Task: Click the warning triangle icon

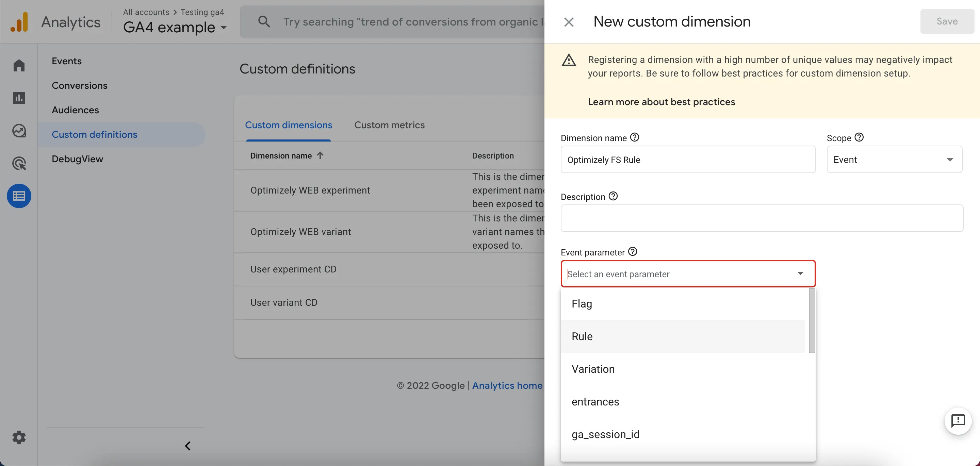Action: pyautogui.click(x=569, y=60)
